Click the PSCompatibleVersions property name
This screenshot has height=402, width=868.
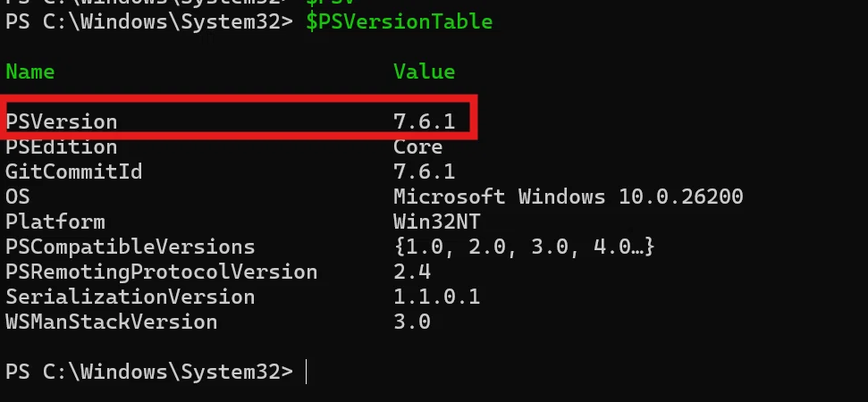(131, 247)
